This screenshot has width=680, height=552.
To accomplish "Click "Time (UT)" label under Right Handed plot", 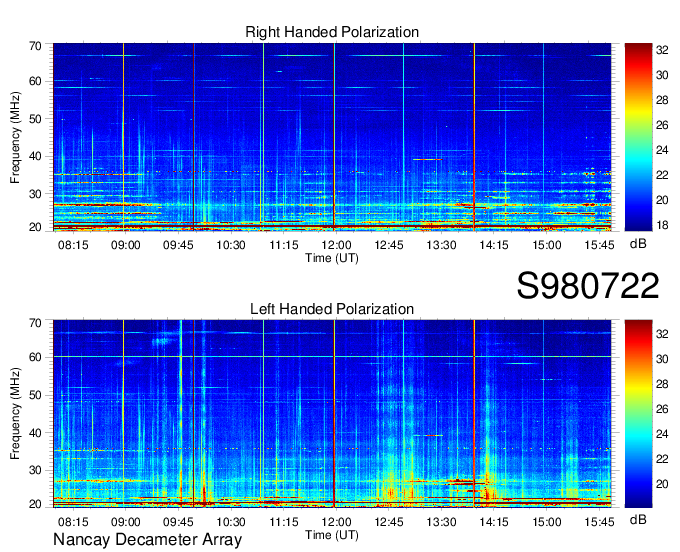I will click(x=332, y=258).
